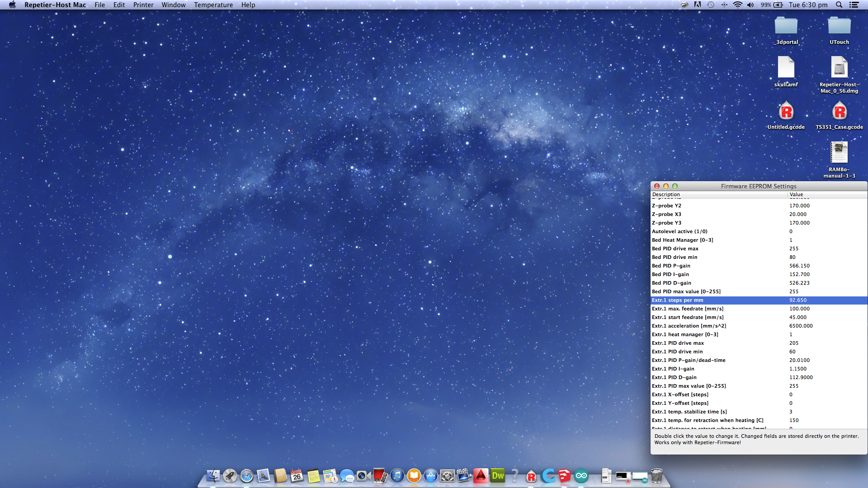
Task: Click the Bed PID P-gain value 566.150
Action: click(x=799, y=266)
